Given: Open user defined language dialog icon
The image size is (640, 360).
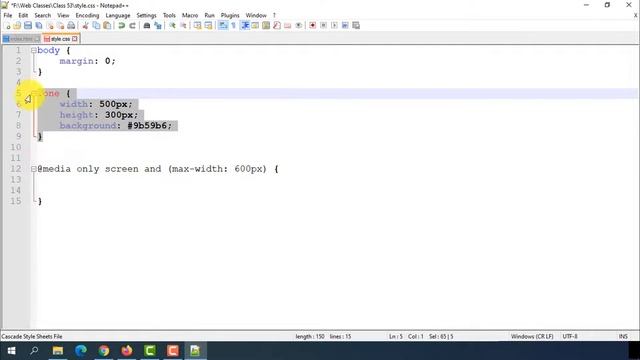Looking at the screenshot, I should (x=255, y=26).
